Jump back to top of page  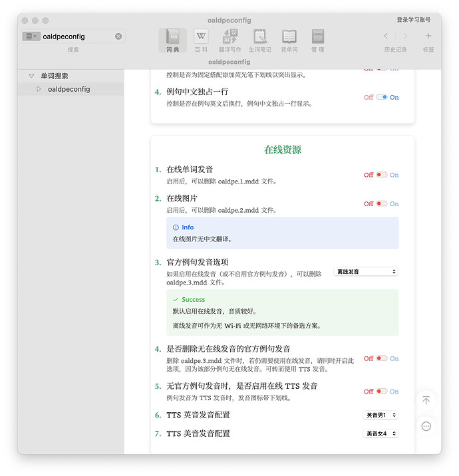(x=426, y=400)
